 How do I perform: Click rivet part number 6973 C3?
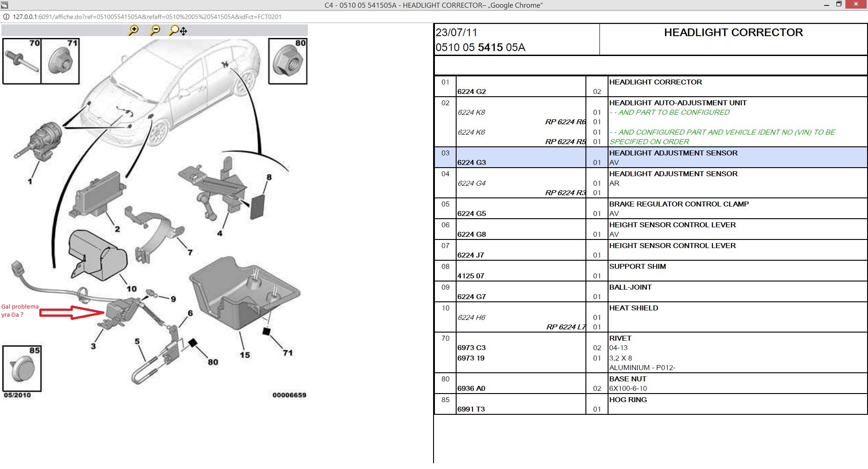[471, 348]
